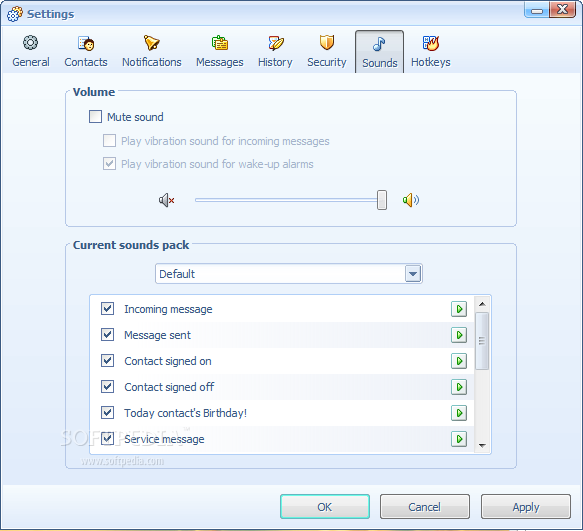
Task: Click the volume slider handle
Action: [382, 200]
